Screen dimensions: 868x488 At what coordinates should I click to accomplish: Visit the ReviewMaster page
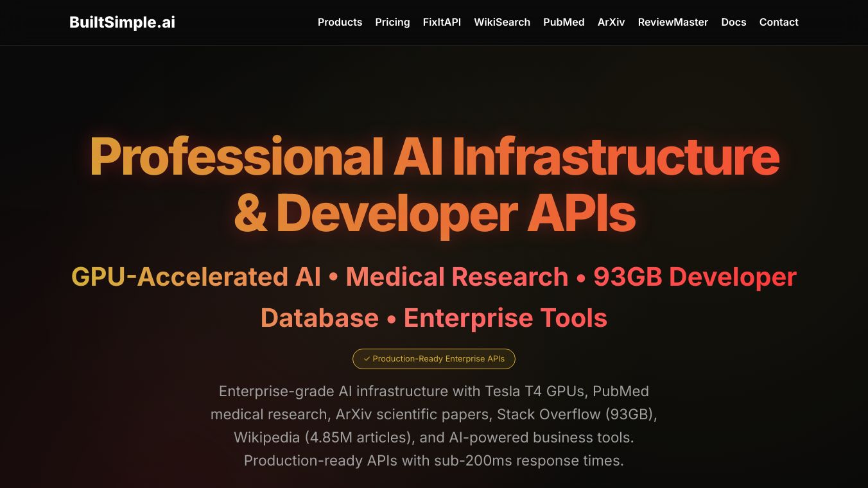point(673,22)
